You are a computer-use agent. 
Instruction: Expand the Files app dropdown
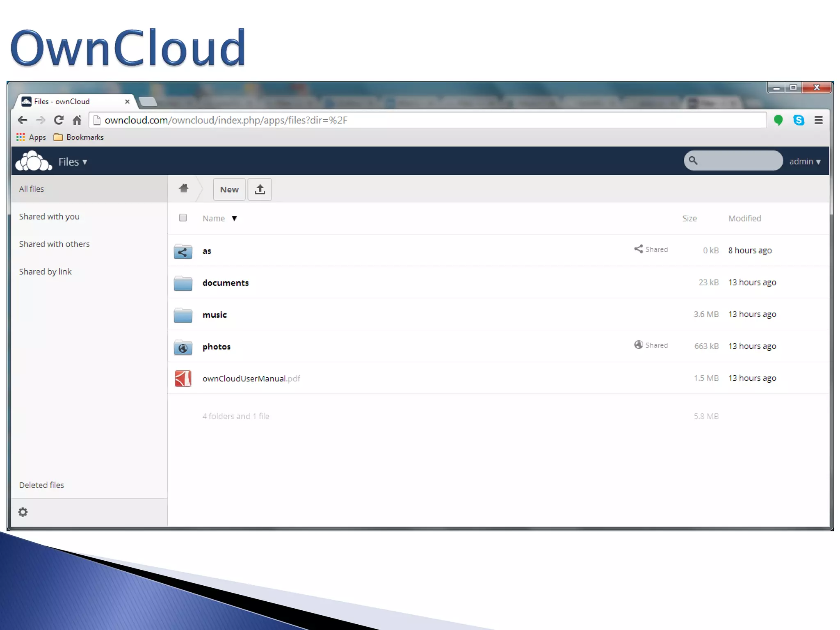point(73,162)
